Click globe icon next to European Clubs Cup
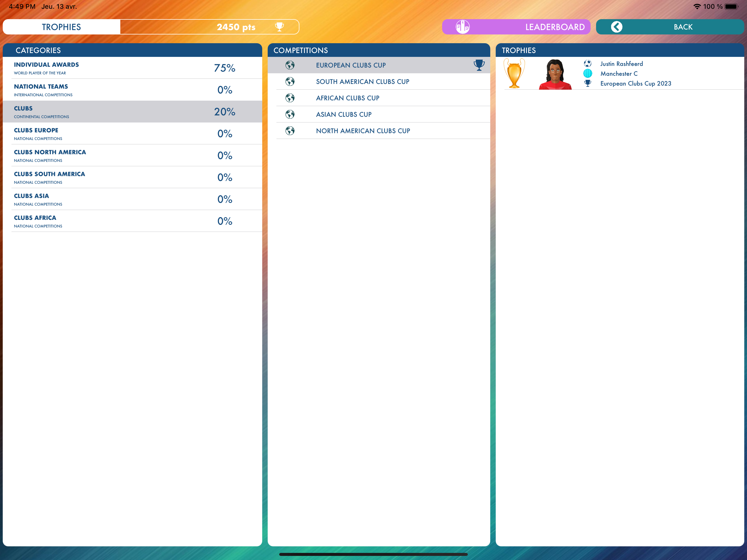Viewport: 747px width, 560px height. [x=290, y=65]
